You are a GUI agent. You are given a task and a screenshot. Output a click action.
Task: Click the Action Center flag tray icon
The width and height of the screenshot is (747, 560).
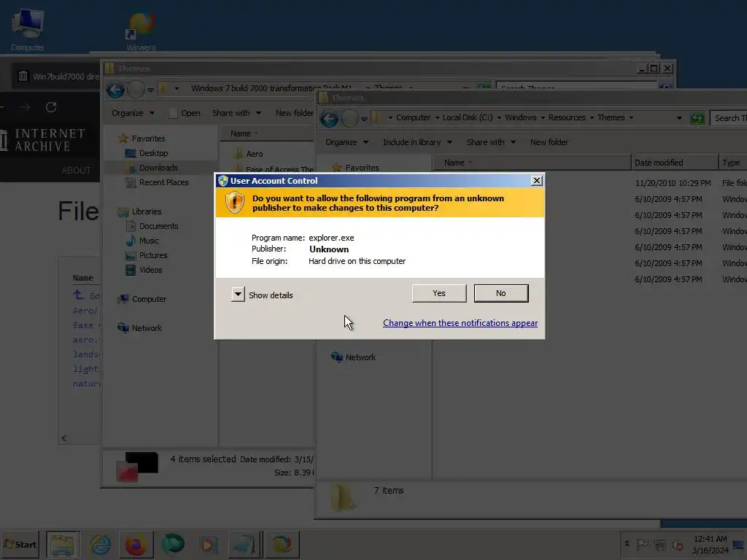642,544
